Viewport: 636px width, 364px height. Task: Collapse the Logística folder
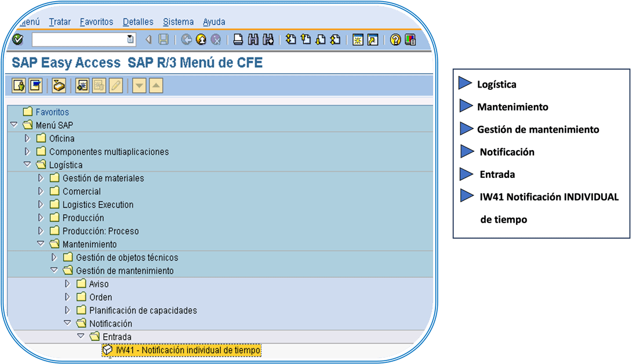click(x=28, y=164)
